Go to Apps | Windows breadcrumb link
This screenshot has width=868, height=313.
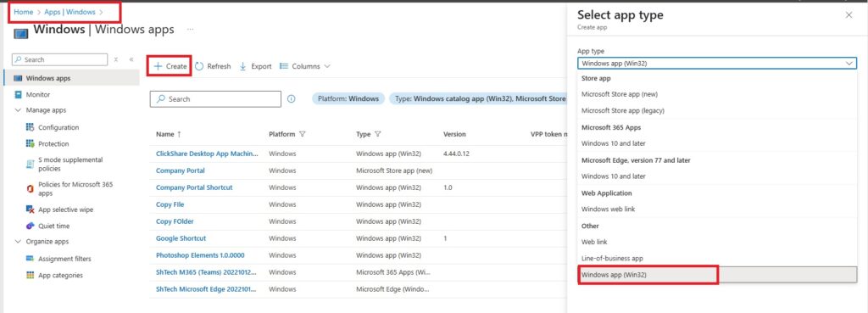[70, 12]
